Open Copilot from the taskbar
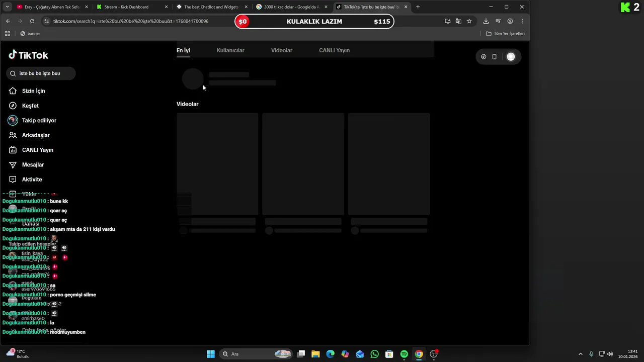 click(x=345, y=354)
